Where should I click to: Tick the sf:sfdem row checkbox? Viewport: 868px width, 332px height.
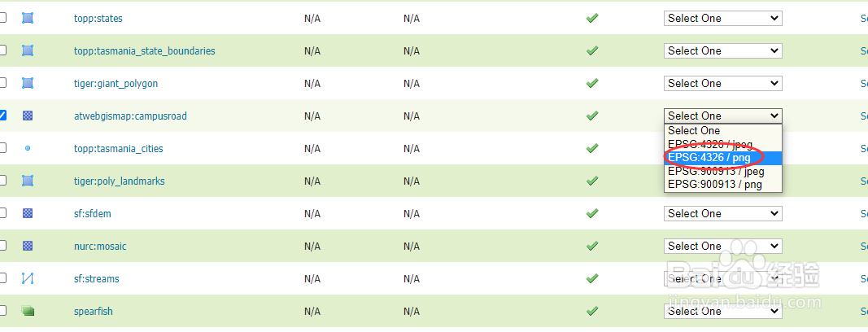click(x=2, y=212)
